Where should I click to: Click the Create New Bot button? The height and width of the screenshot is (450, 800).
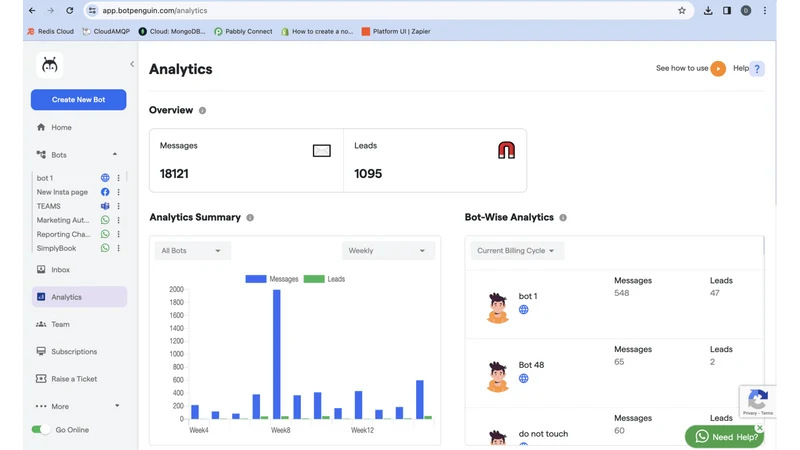point(79,99)
